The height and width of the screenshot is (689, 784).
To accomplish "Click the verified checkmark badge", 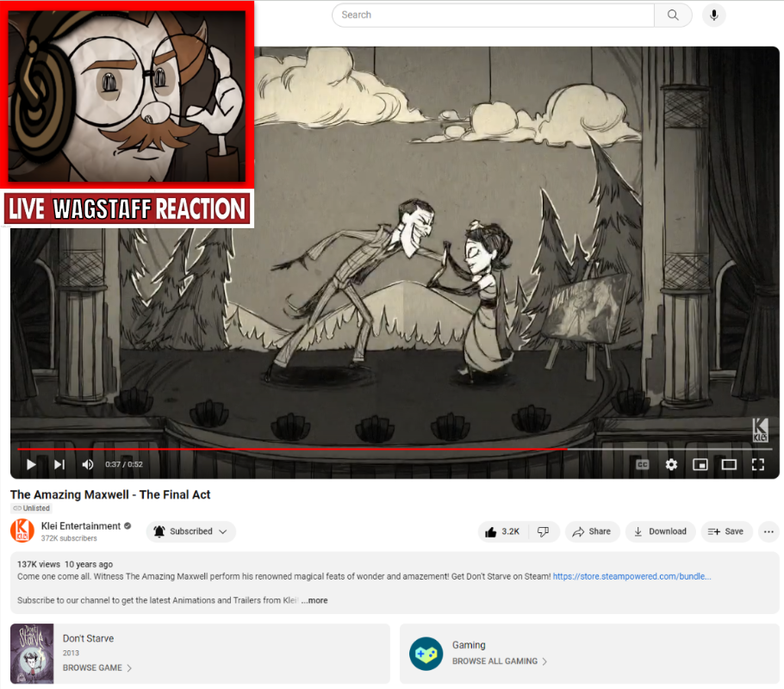I will (128, 526).
